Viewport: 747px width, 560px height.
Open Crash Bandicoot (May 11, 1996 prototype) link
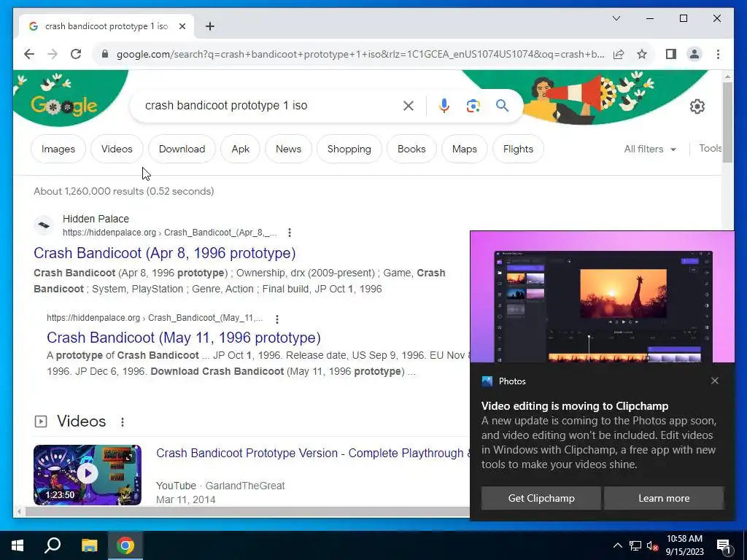[x=184, y=338]
